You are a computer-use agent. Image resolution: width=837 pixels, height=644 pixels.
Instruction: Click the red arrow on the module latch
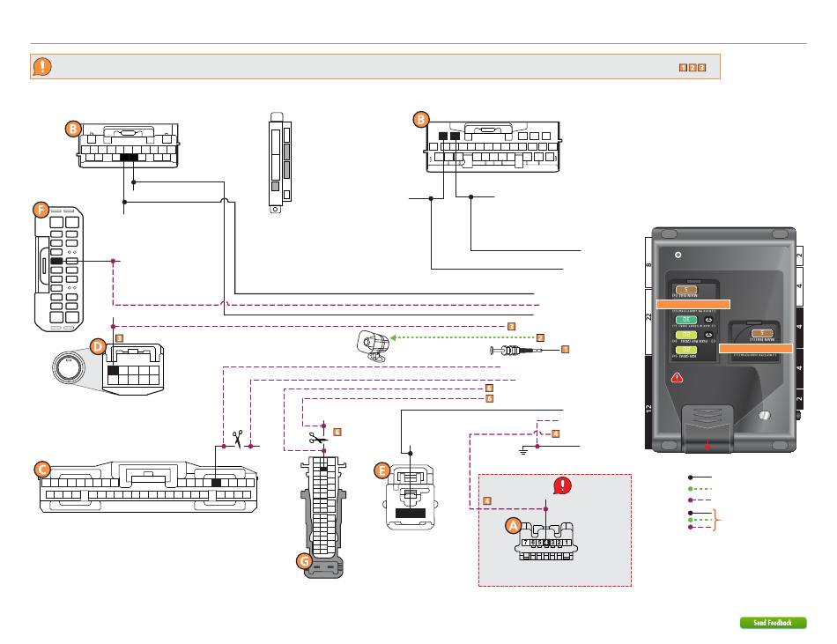(707, 445)
